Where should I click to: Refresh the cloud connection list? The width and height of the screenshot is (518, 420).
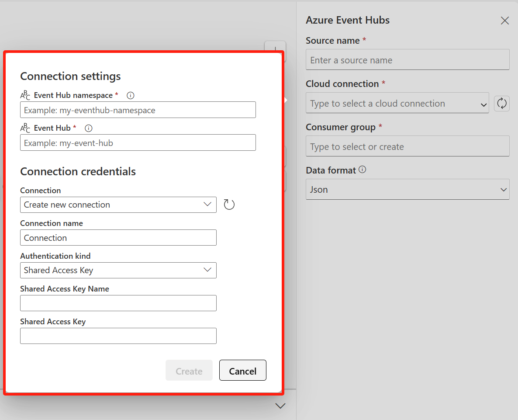click(x=501, y=104)
